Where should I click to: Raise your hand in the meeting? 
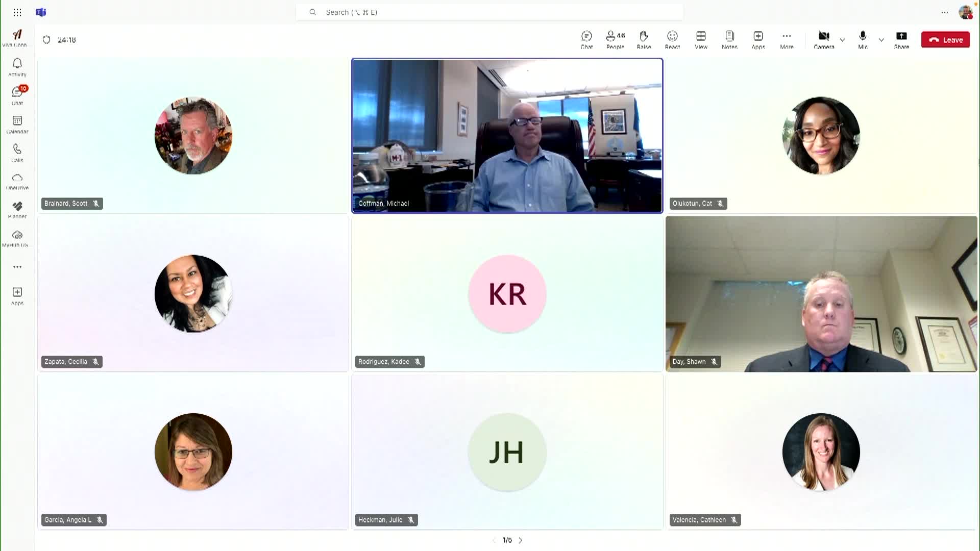click(x=644, y=40)
